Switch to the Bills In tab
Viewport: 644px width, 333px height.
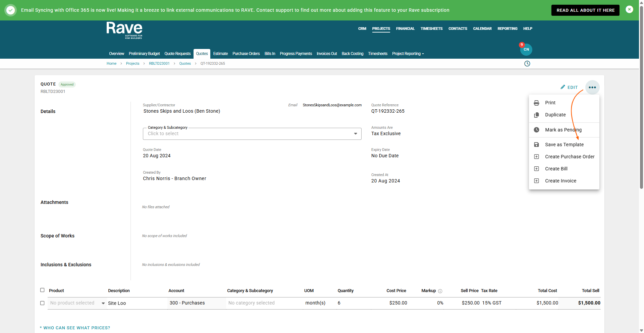tap(270, 54)
